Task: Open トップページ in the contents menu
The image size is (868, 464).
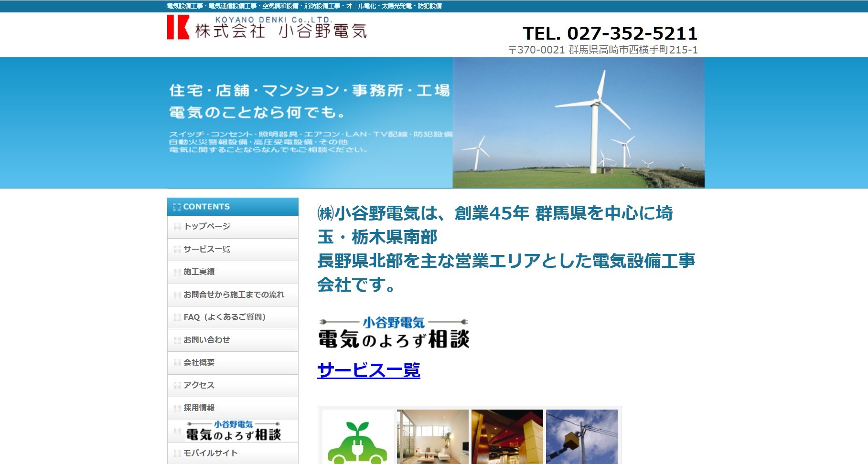Action: [233, 227]
